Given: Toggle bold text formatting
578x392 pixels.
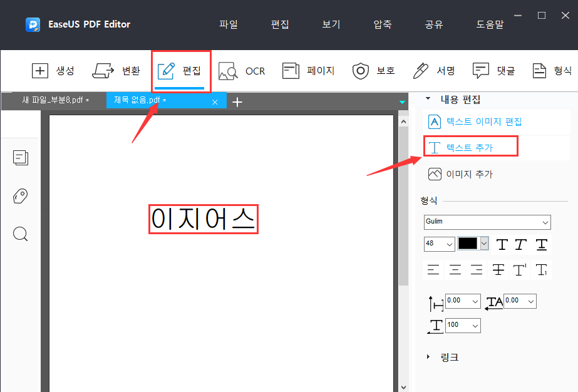Looking at the screenshot, I should coord(502,244).
